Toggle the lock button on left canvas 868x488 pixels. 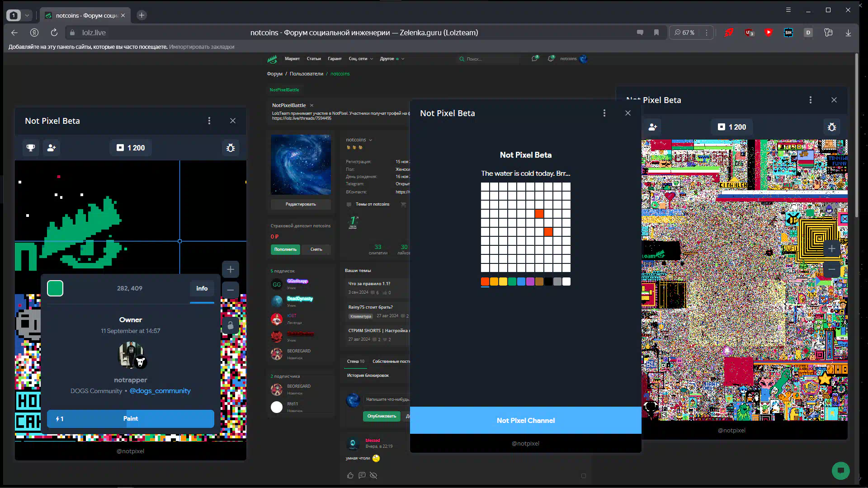[x=231, y=325]
